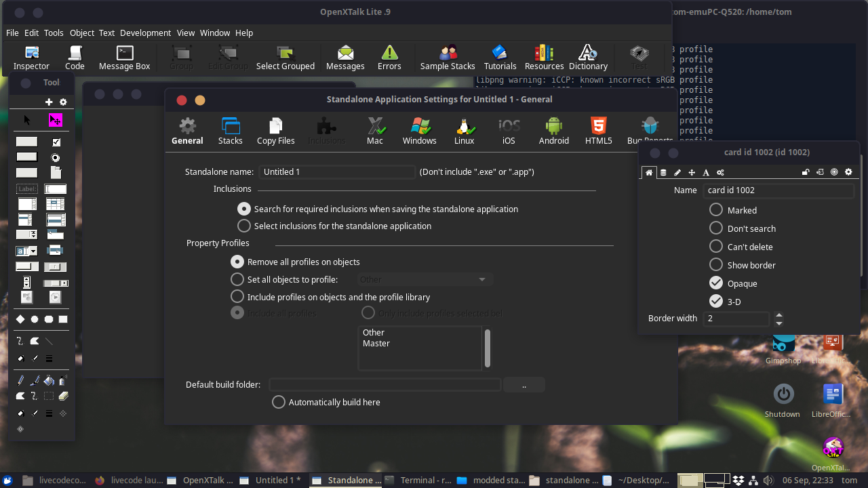Image resolution: width=868 pixels, height=488 pixels.
Task: Open the inspector gear settings icon
Action: 848,172
